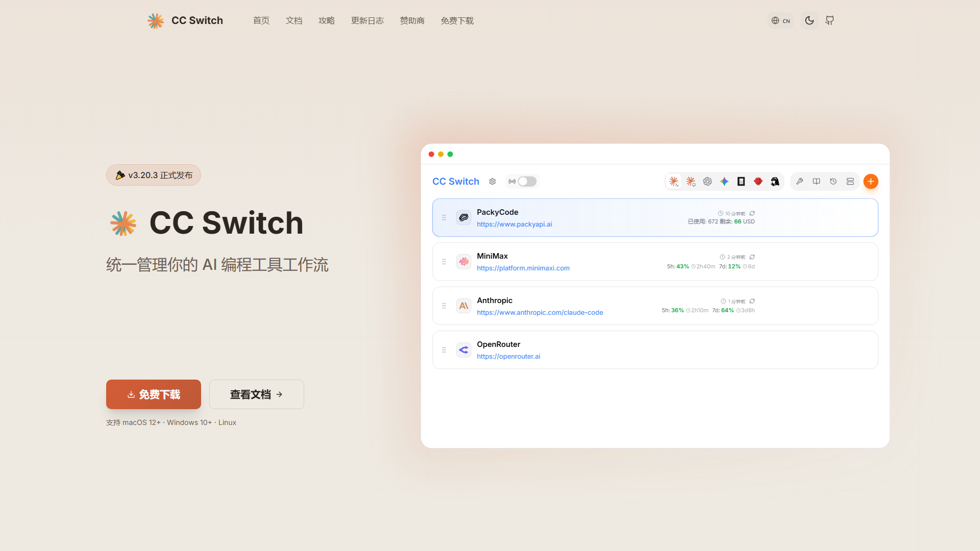Screen dimensions: 980x551
Task: Click the MiniMax drag handle
Action: [x=444, y=262]
